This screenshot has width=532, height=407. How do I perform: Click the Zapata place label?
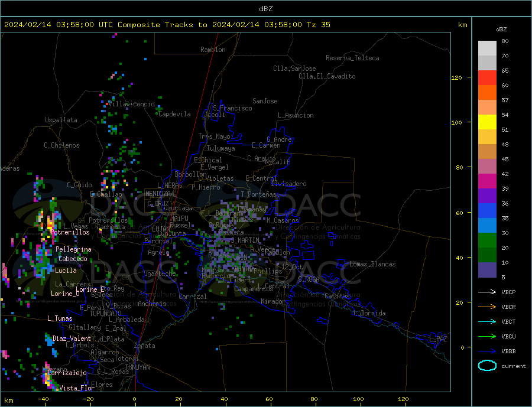[x=145, y=346]
